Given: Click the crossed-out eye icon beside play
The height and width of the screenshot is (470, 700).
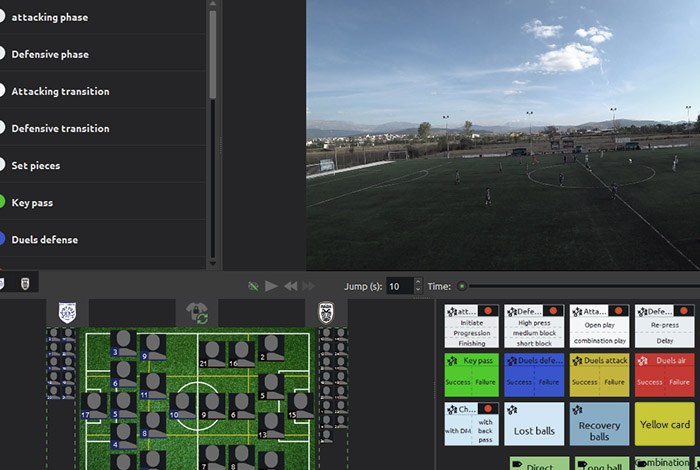Looking at the screenshot, I should [253, 286].
